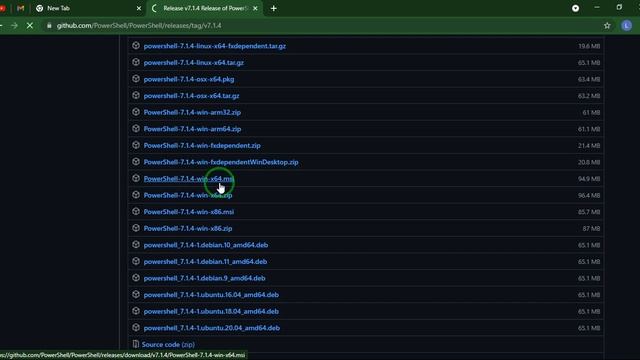Download powershell_7.1.4-1.debian.10_amd64.deb
This screenshot has width=640, height=360.
point(206,245)
